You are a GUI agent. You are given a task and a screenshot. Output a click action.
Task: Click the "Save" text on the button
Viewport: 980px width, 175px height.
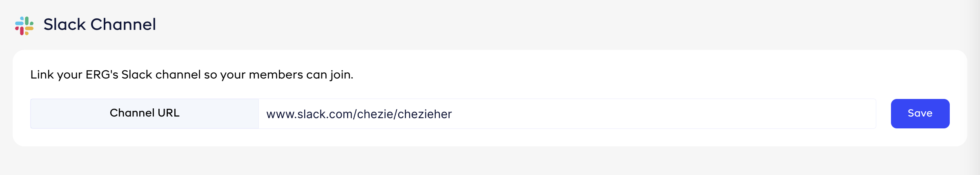[920, 113]
